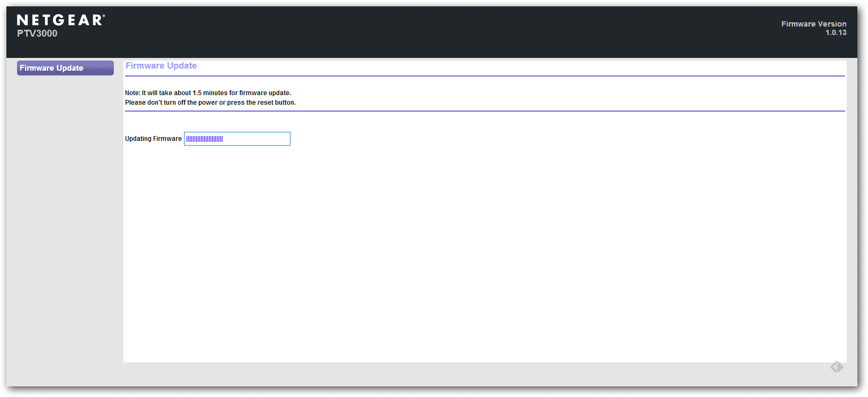Screen dimensions: 868x397
Task: Open the Firmware Update sidebar tab
Action: point(65,68)
